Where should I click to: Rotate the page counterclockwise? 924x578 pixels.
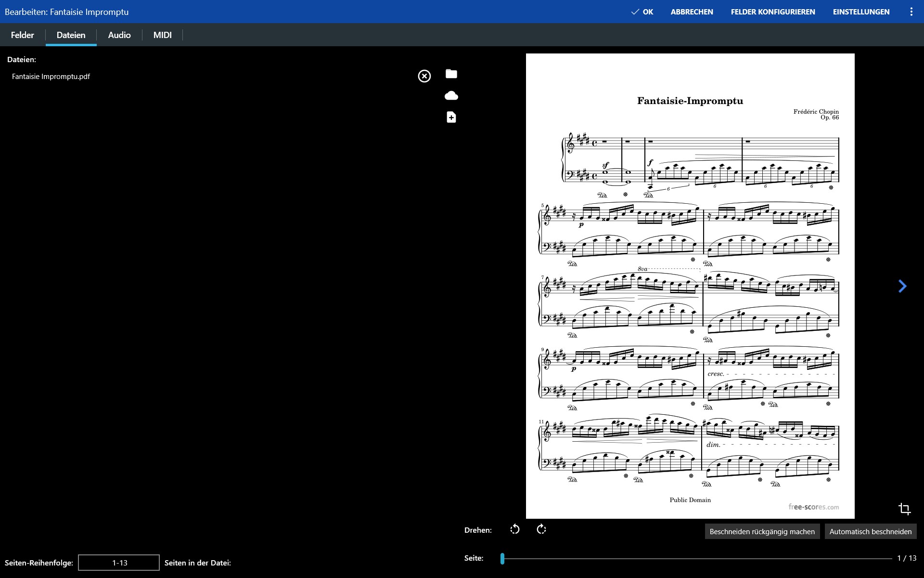click(x=515, y=529)
